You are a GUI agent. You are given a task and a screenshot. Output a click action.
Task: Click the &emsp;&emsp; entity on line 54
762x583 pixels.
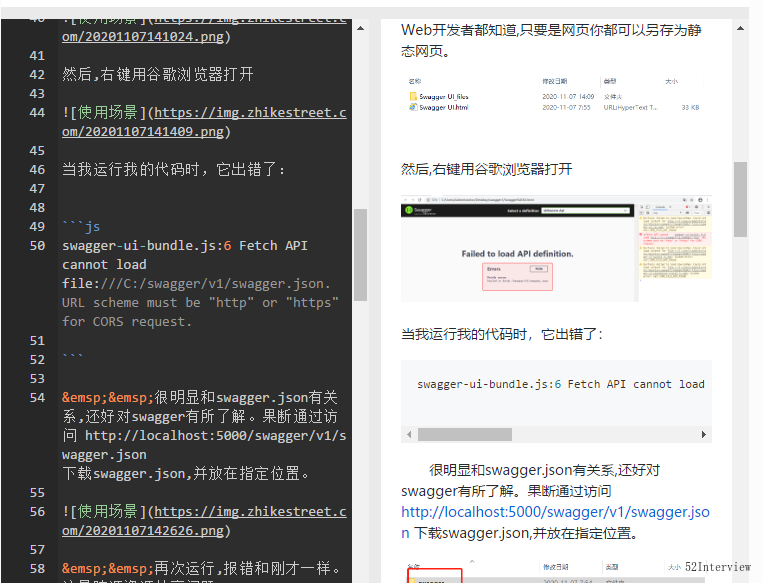[107, 397]
